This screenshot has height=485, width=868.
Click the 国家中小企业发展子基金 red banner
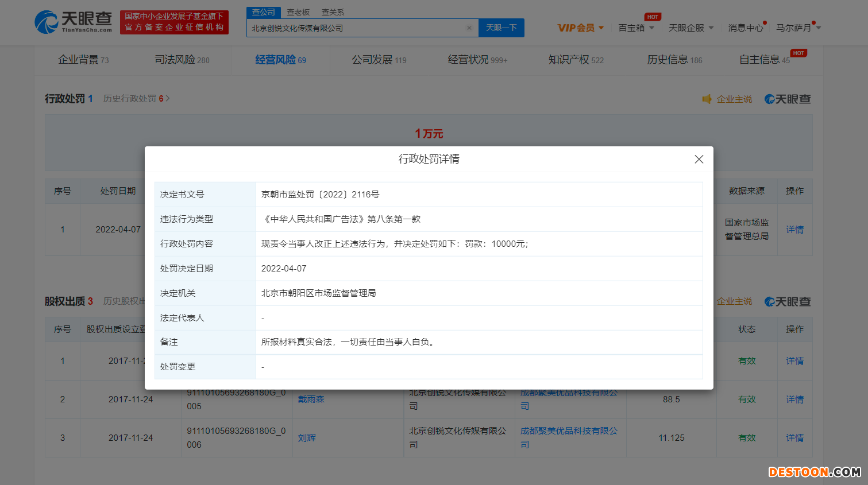point(174,22)
